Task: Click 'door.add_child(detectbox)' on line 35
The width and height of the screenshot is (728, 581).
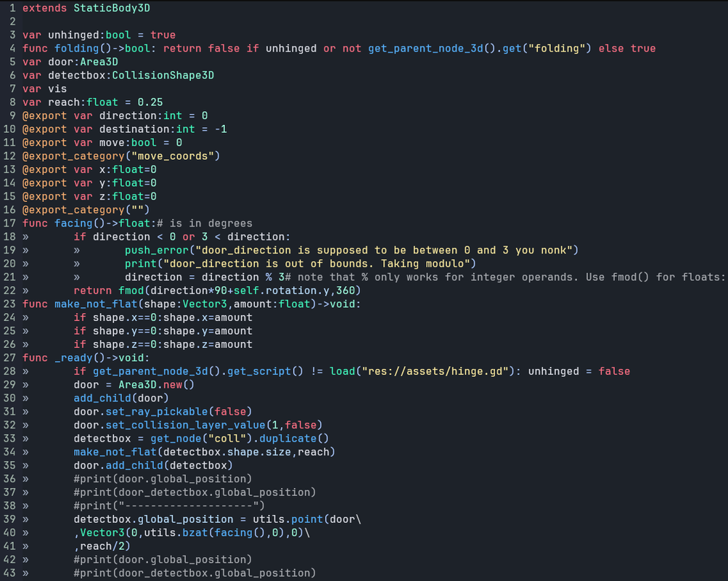Action: [x=153, y=466]
